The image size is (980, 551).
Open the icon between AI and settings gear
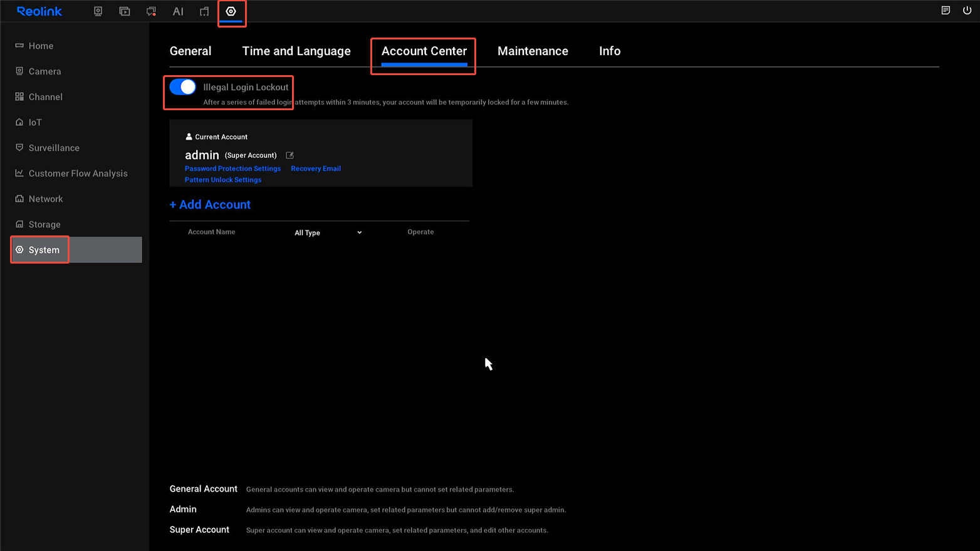click(204, 11)
